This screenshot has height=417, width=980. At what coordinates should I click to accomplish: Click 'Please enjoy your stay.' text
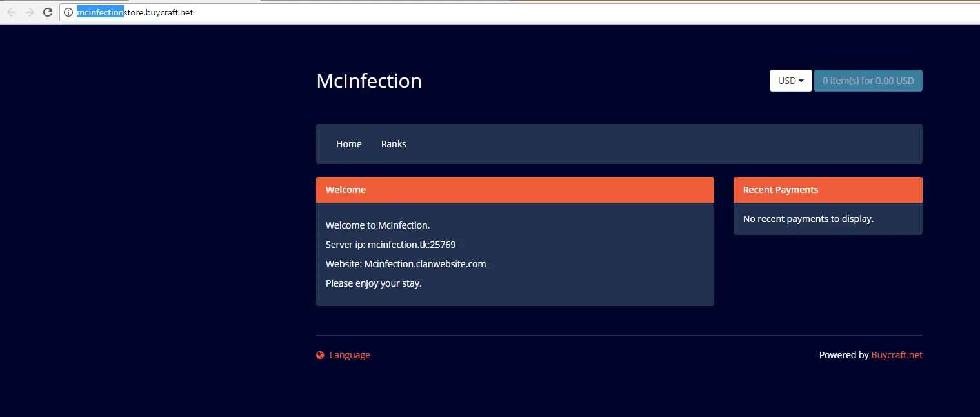point(374,283)
